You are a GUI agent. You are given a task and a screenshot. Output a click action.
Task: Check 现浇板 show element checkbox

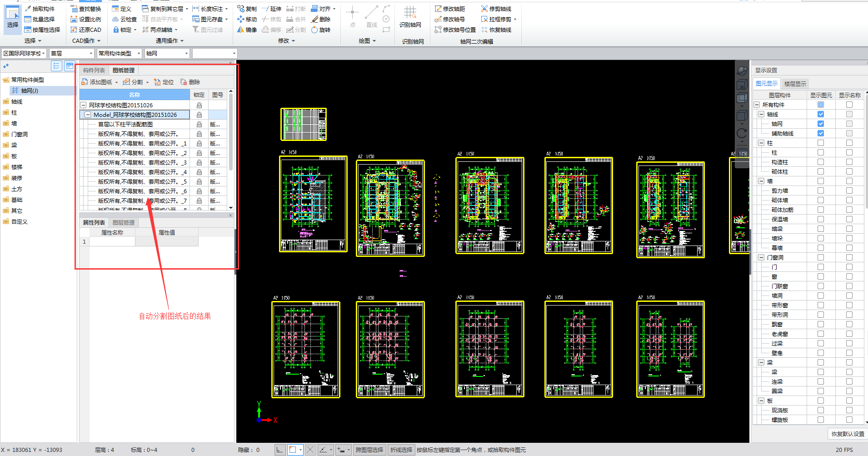[821, 410]
